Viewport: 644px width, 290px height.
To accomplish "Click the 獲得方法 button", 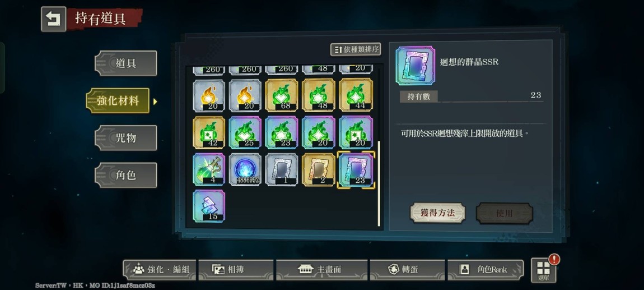I will click(437, 213).
